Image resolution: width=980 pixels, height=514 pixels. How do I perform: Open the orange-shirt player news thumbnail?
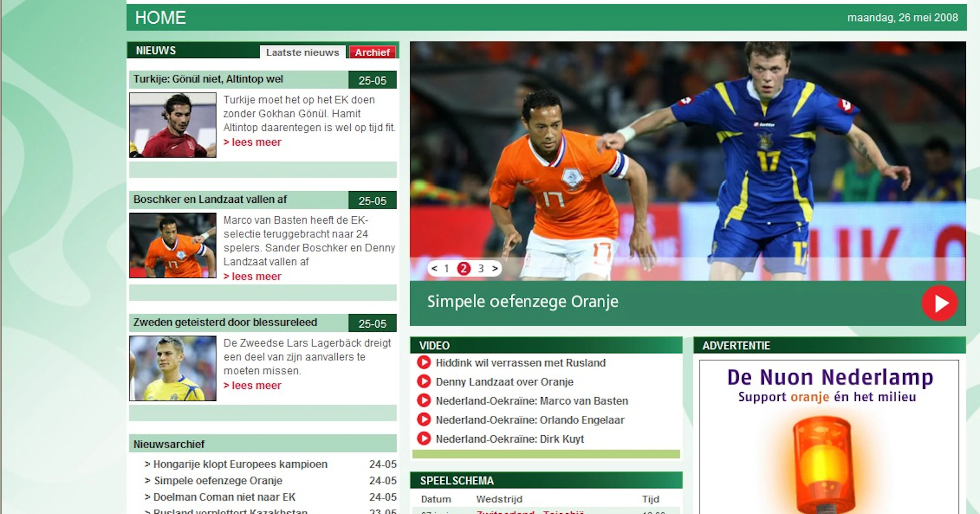coord(173,246)
